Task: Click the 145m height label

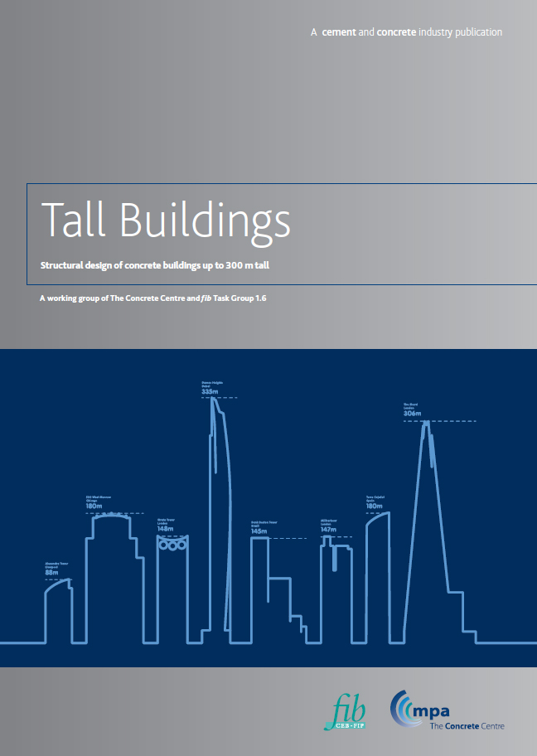Action: point(259,531)
